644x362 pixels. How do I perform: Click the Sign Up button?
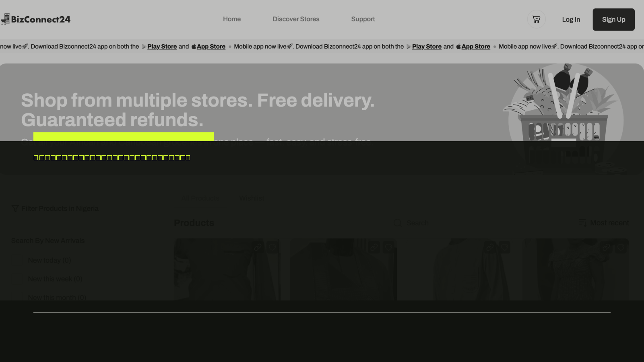[614, 20]
